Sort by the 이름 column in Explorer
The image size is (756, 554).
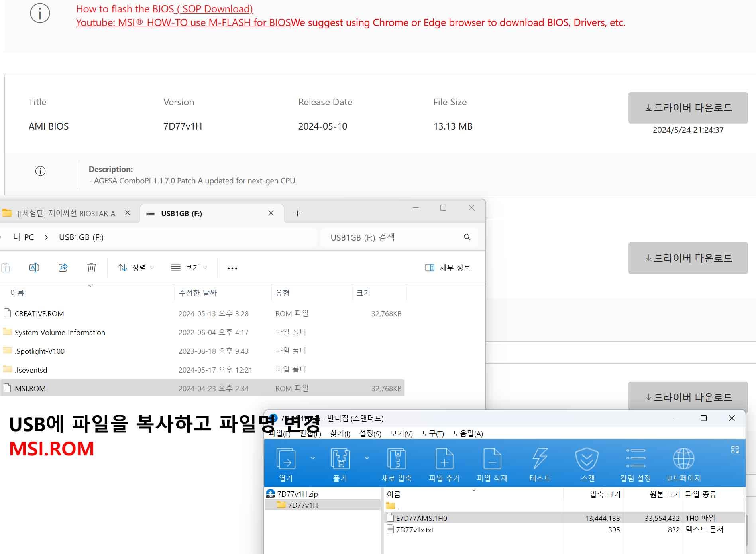[x=88, y=293]
